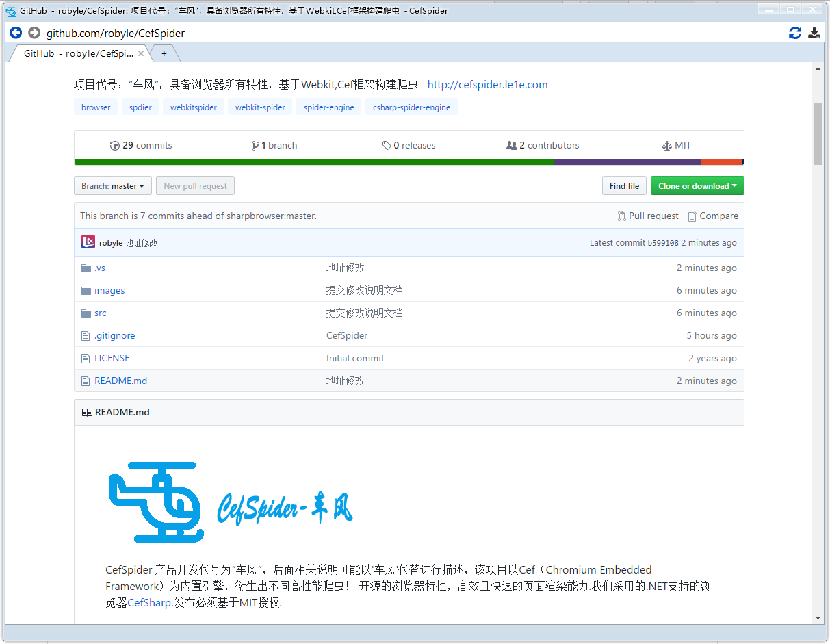Open latest commit message 地址修改
This screenshot has width=830, height=644.
point(142,243)
